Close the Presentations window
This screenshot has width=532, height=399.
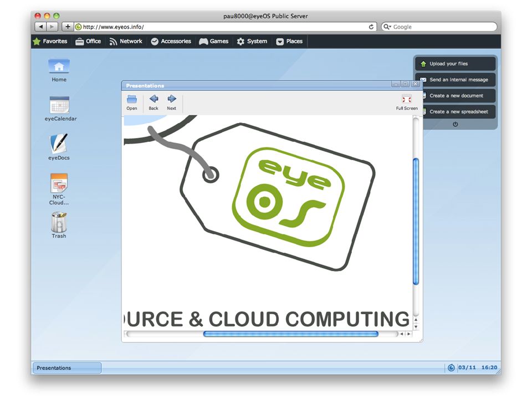[x=415, y=84]
